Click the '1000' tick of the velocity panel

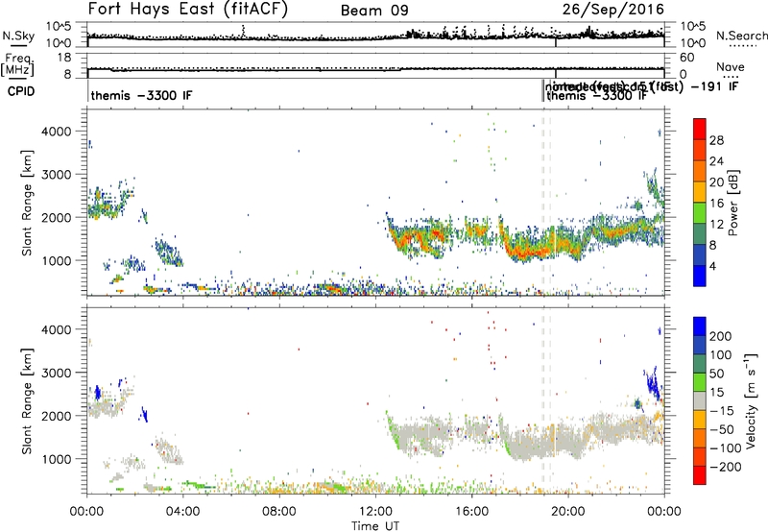(x=57, y=459)
